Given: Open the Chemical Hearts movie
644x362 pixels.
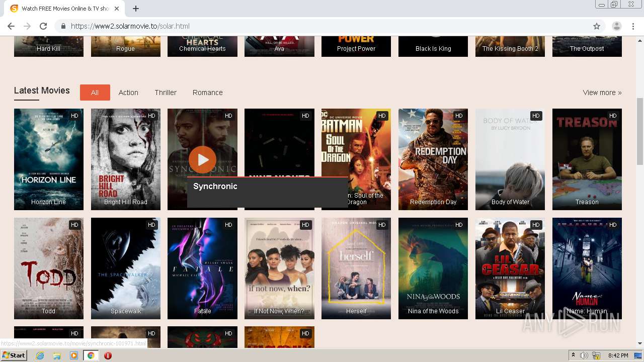Looking at the screenshot, I should coord(202,46).
